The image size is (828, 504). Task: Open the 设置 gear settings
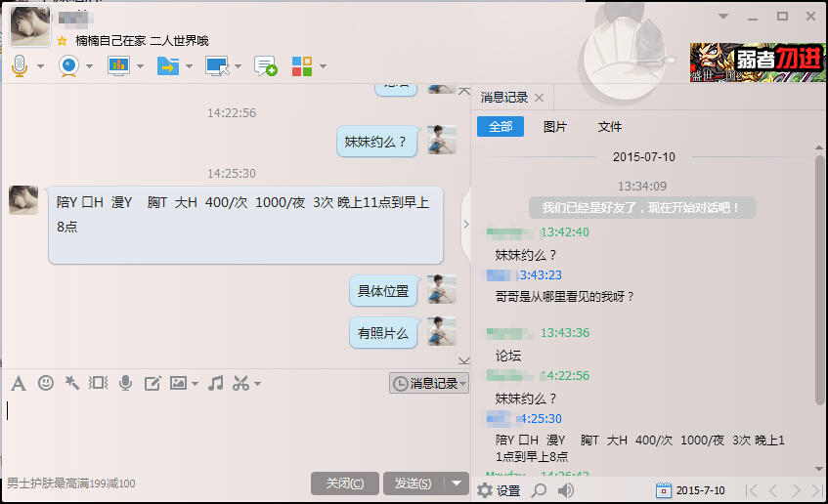499,490
